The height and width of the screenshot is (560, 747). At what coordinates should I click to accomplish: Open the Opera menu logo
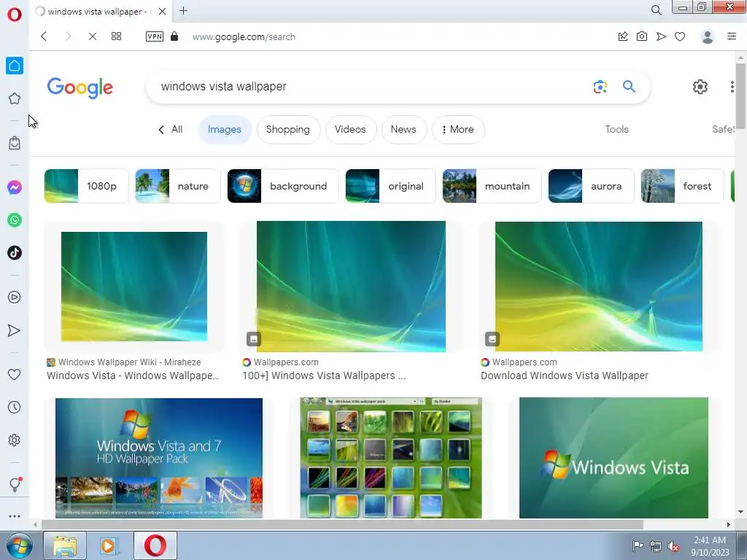pos(15,15)
